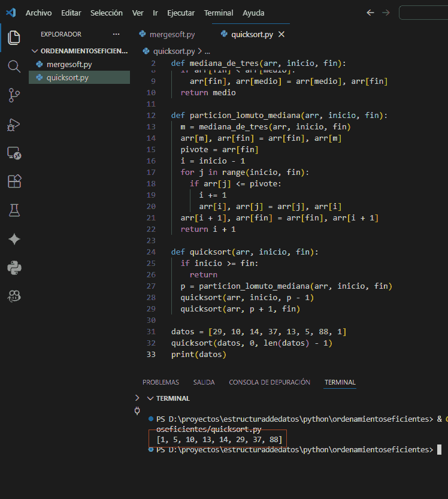Open the Copilot chat icon in activity bar
448x499 pixels.
point(14,296)
